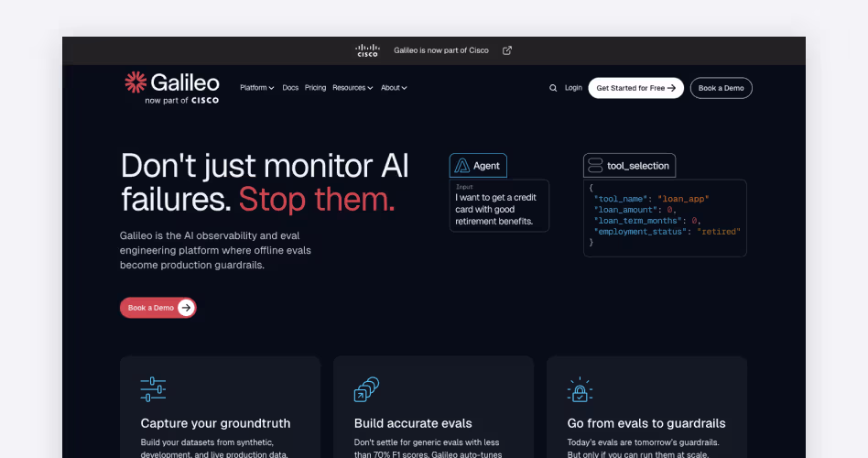This screenshot has height=458, width=868.
Task: Click the circled arrow on the red Book a Demo
Action: tap(187, 308)
